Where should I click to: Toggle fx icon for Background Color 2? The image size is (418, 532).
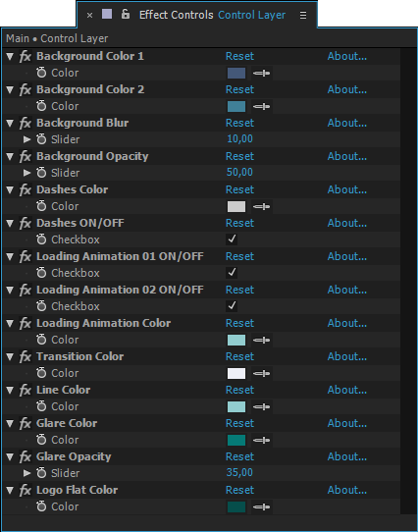(x=26, y=89)
